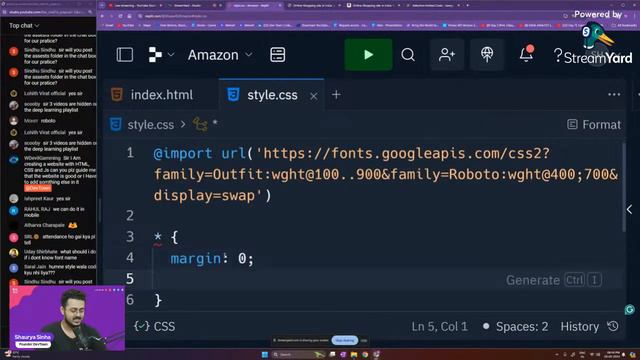Add a new tab with plus icon
Viewport: 640px width, 360px height.
point(336,95)
